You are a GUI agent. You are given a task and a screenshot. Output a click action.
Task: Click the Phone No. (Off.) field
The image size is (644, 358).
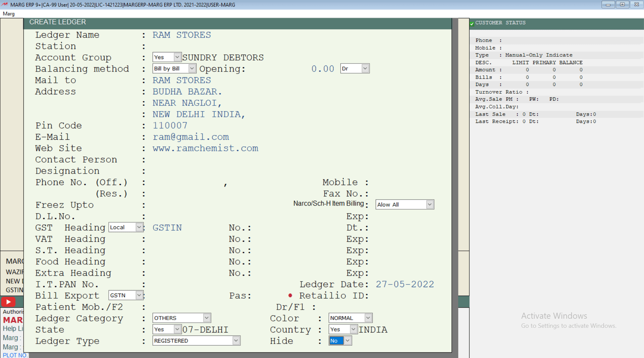(188, 183)
